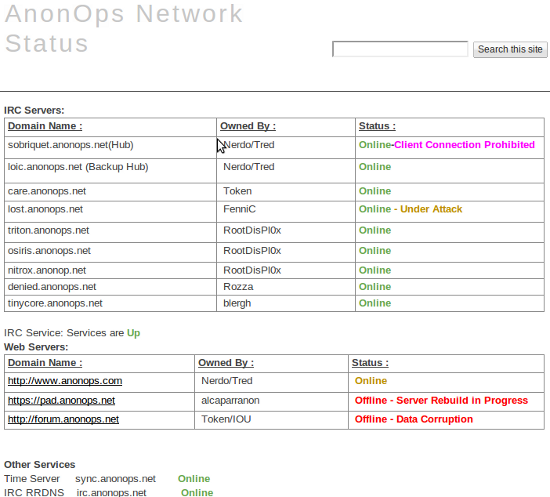Click the sync.anonops.net time server entry
The height and width of the screenshot is (497, 550).
pos(115,479)
